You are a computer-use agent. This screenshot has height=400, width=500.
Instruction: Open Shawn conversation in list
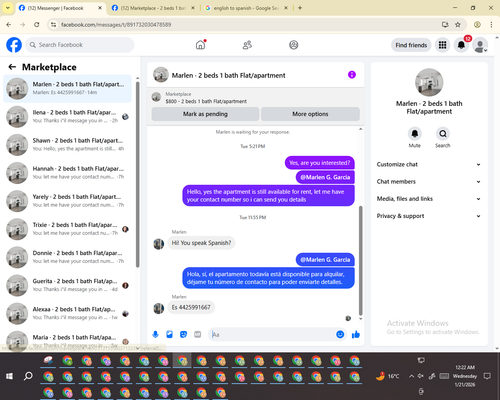pyautogui.click(x=67, y=145)
